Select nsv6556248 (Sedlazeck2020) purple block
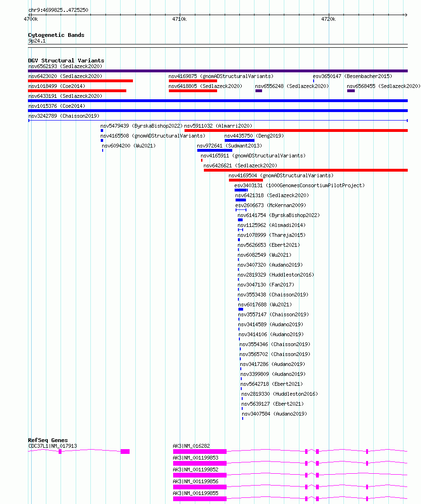The height and width of the screenshot is (504, 421). [x=259, y=91]
